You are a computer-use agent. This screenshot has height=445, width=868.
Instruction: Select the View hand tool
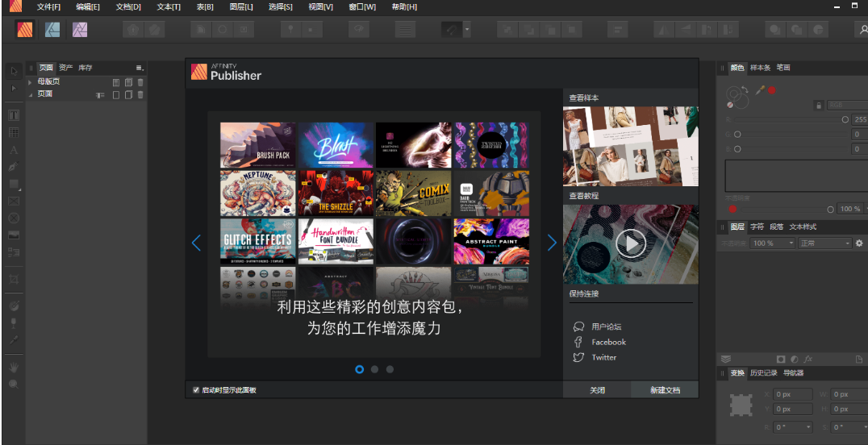click(14, 367)
